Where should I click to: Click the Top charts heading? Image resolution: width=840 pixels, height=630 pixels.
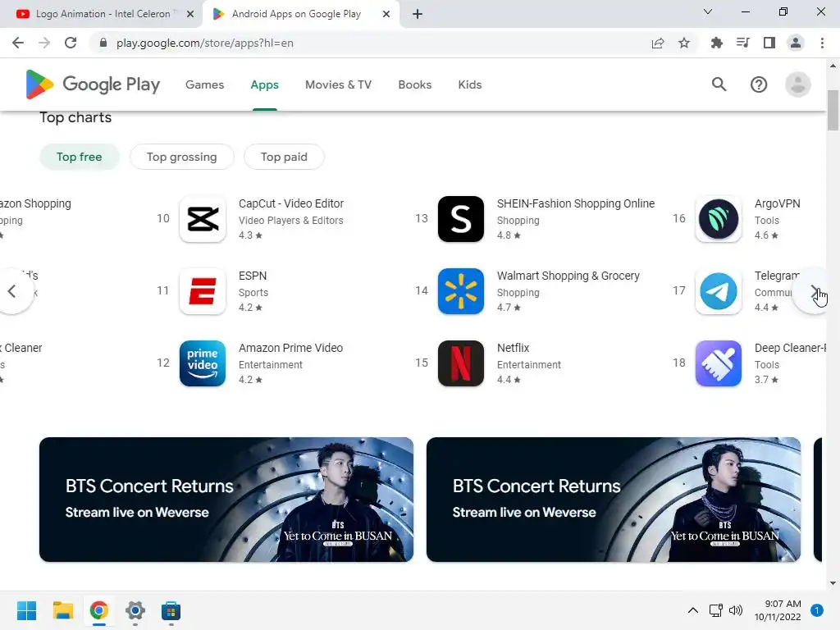pyautogui.click(x=75, y=117)
